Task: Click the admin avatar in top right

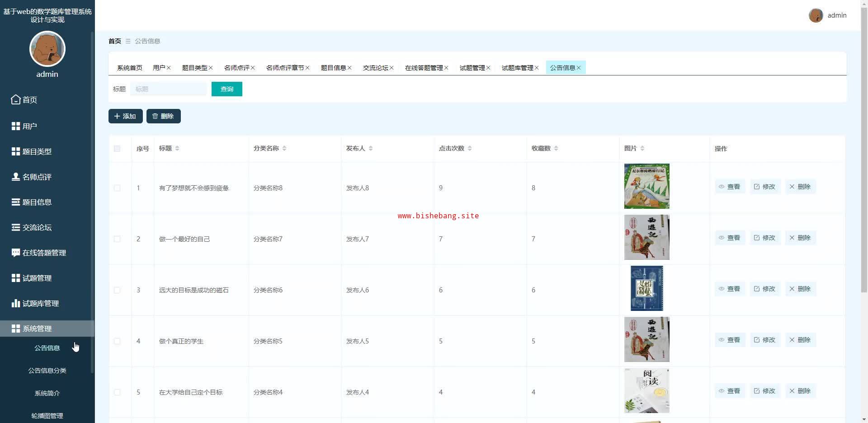Action: click(x=816, y=15)
